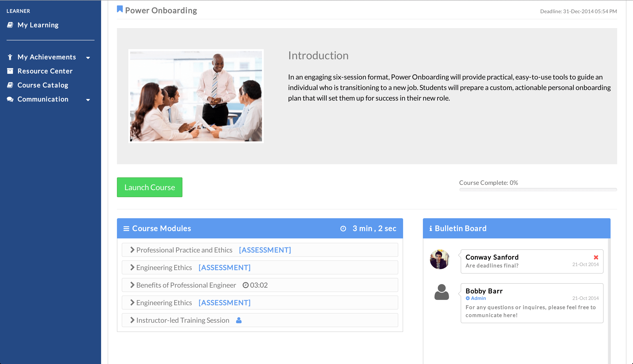Image resolution: width=633 pixels, height=364 pixels.
Task: Click the Resource Center archive icon
Action: (10, 71)
